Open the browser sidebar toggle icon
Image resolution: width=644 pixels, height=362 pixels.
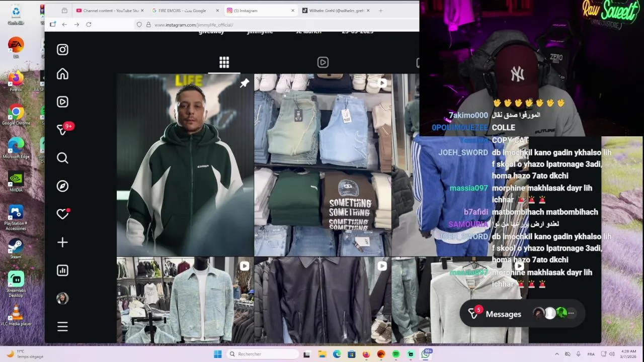click(53, 24)
